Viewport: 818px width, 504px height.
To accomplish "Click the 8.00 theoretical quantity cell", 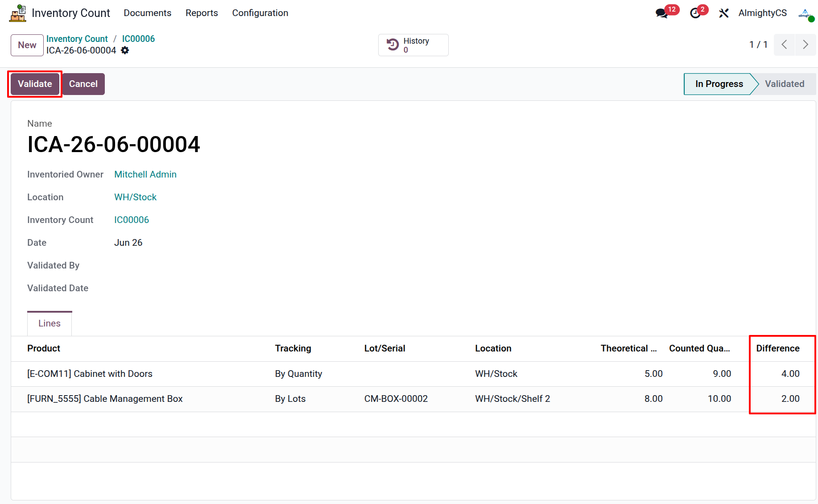I will point(653,399).
